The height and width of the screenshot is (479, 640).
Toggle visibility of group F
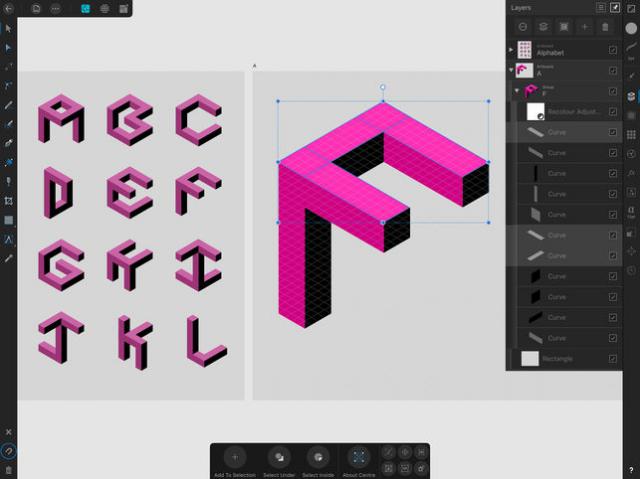pyautogui.click(x=613, y=91)
